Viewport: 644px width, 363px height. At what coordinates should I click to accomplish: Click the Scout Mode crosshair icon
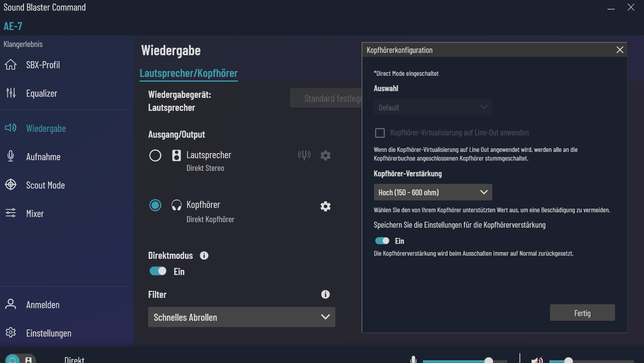coord(11,185)
